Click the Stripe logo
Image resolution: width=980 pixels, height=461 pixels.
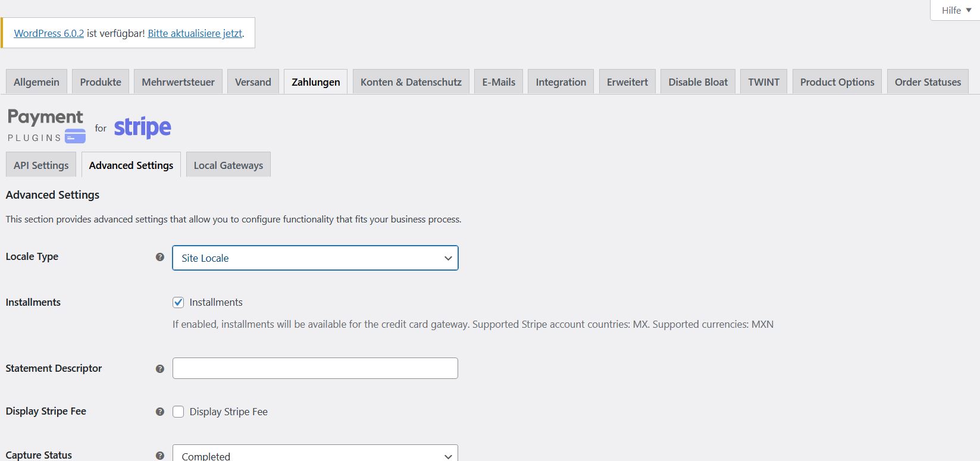point(143,127)
